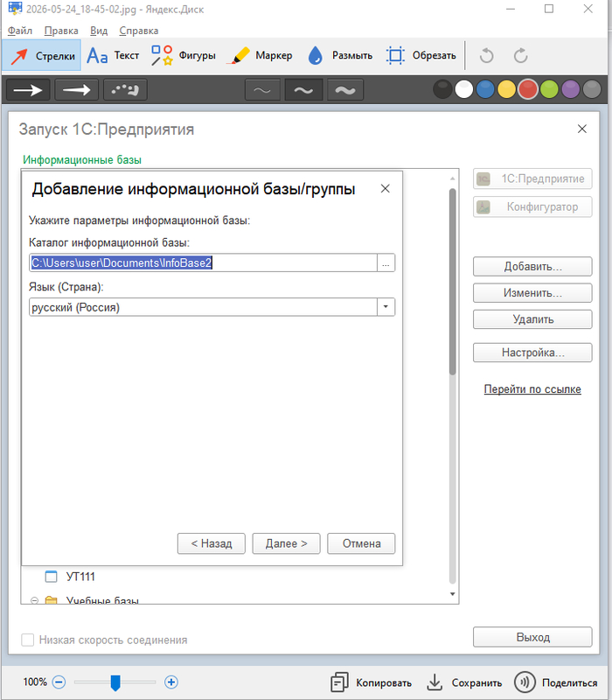Image resolution: width=612 pixels, height=700 pixels.
Task: Click the redo arrow icon
Action: coord(520,56)
